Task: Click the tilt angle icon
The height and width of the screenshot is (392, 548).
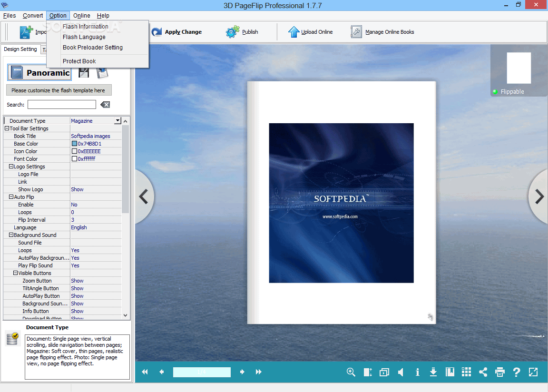Action: tap(368, 372)
